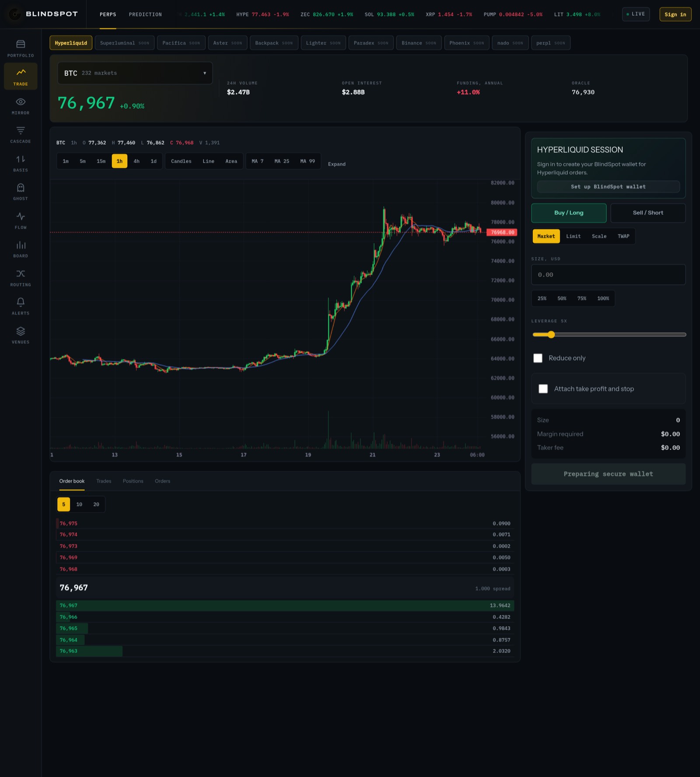Click the 76968.00 price marker
Image resolution: width=700 pixels, height=777 pixels.
[502, 233]
